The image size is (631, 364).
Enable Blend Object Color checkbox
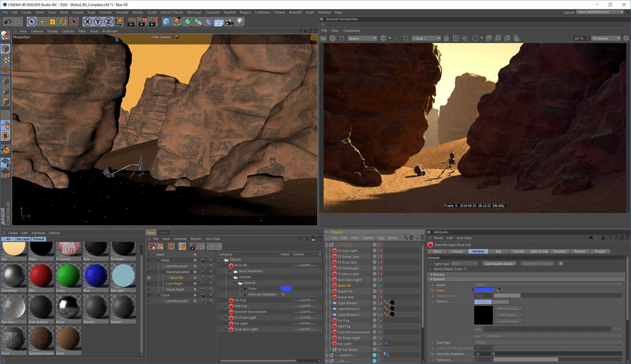(466, 269)
